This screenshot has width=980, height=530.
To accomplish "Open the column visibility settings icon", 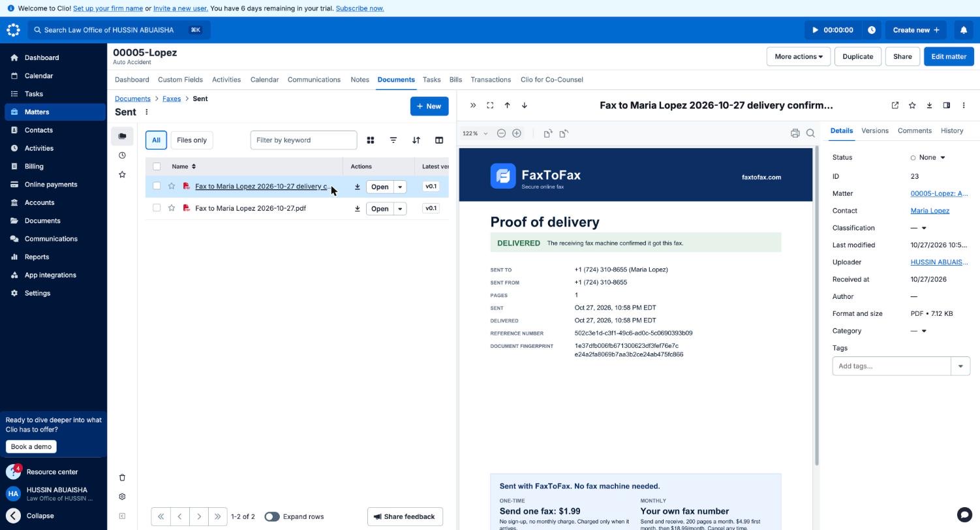I will pos(439,140).
